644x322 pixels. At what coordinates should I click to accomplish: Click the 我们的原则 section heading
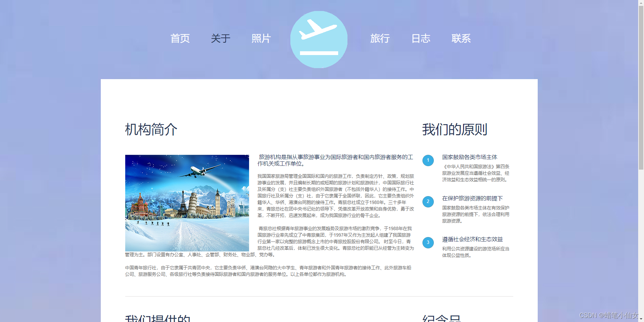pos(454,130)
